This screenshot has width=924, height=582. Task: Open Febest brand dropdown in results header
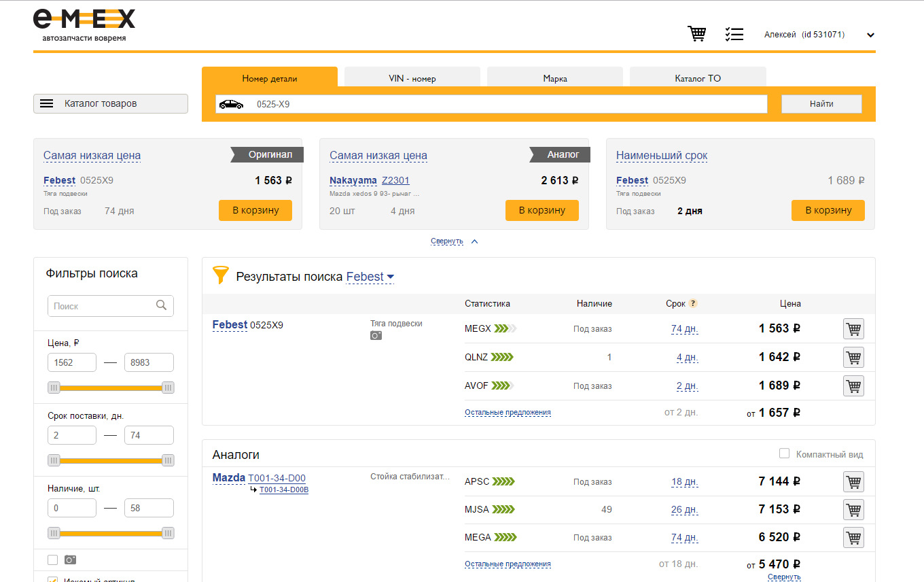click(370, 277)
